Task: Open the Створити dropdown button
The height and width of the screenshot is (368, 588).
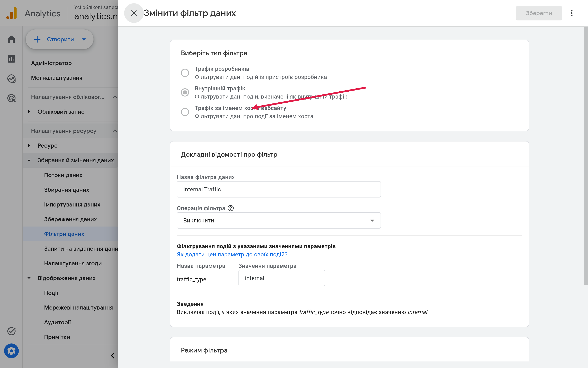Action: point(60,39)
